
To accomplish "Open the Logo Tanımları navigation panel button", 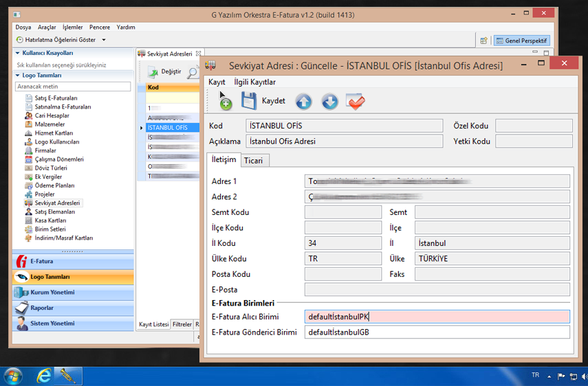I will point(73,277).
